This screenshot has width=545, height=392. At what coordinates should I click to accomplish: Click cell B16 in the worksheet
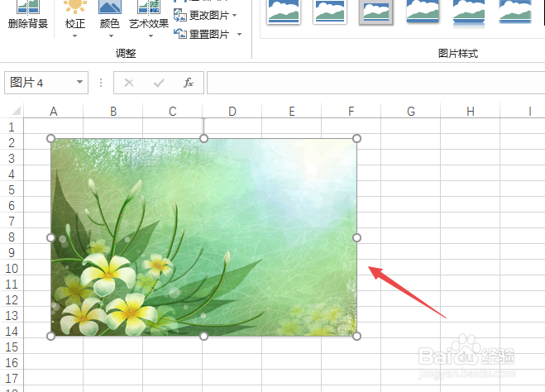pos(113,362)
